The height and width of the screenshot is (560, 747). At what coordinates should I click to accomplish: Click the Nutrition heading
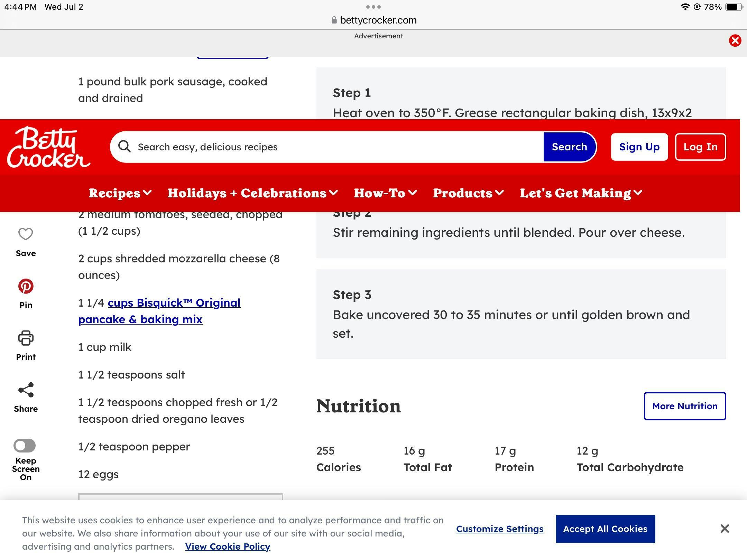[x=358, y=406]
